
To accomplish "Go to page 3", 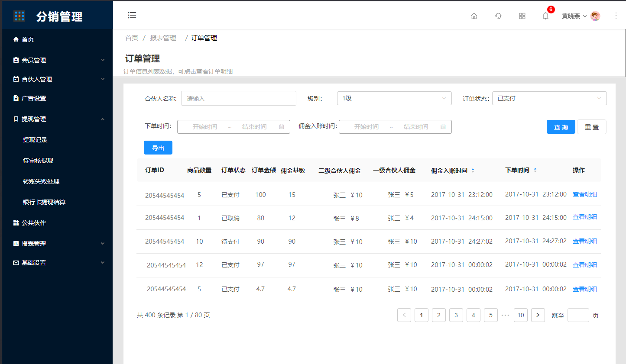I will (456, 315).
